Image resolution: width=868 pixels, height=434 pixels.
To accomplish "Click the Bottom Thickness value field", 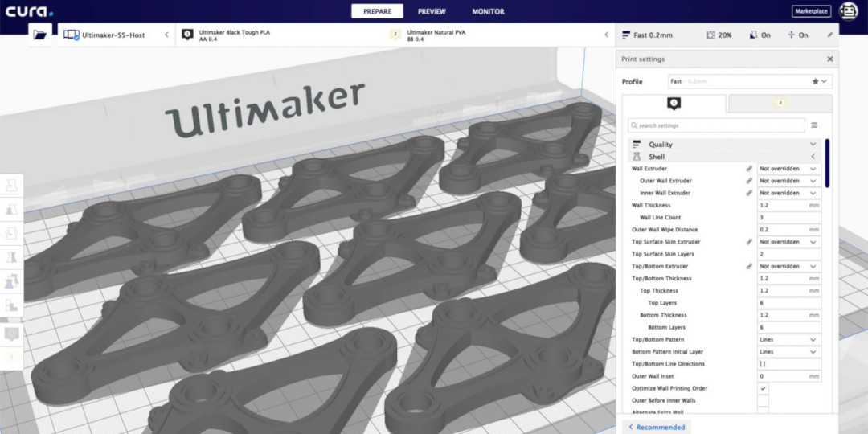I will click(x=789, y=315).
